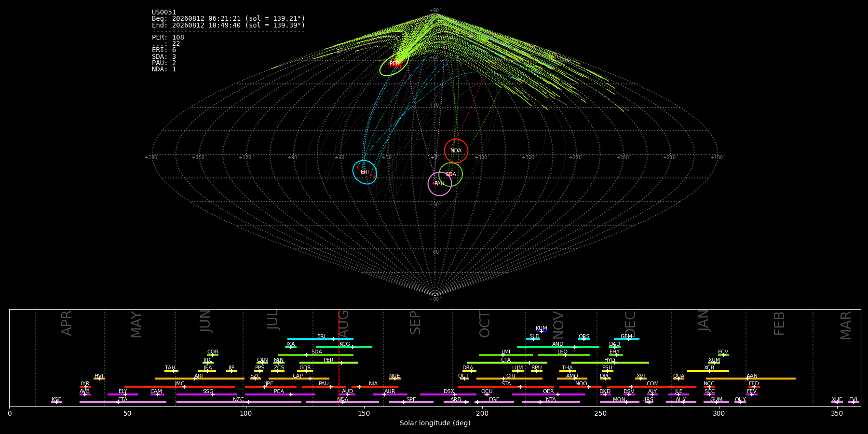The image size is (868, 434).
Task: Select the LEO shower bar in timeline
Action: pyautogui.click(x=564, y=355)
